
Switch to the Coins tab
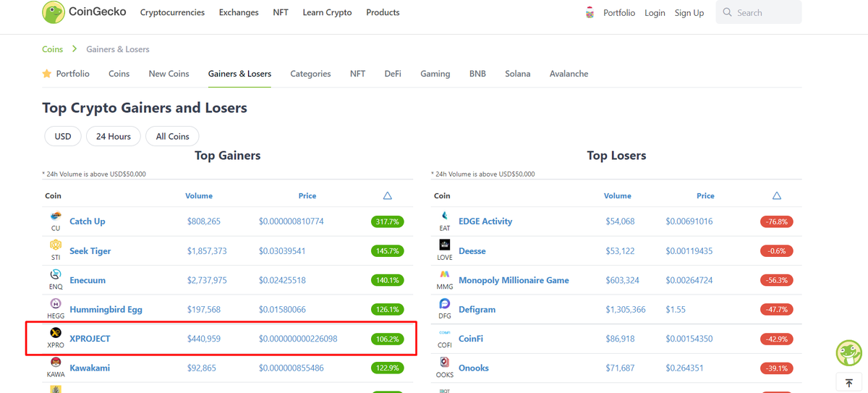pyautogui.click(x=119, y=74)
